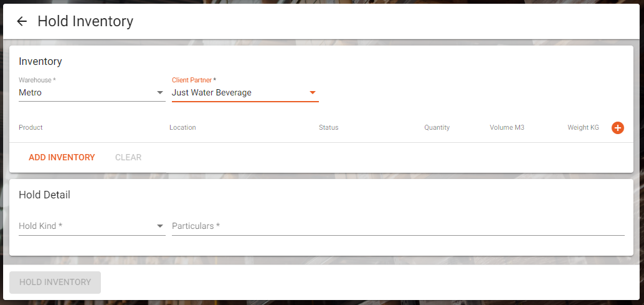Click the CLEAR button
This screenshot has width=644, height=305.
128,157
